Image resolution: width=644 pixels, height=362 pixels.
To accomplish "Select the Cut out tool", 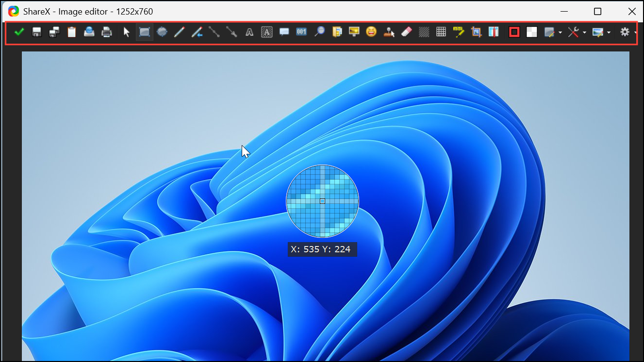I will coord(494,32).
